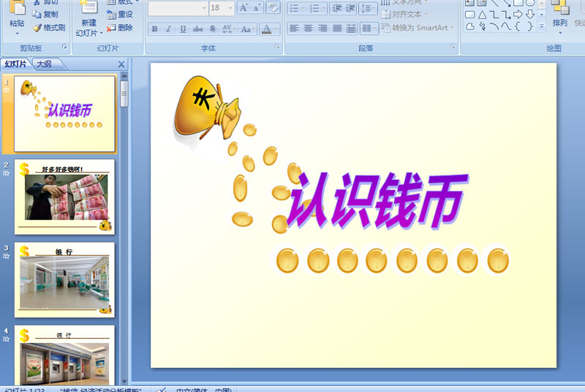Delete slide with 删除 button

[x=120, y=28]
